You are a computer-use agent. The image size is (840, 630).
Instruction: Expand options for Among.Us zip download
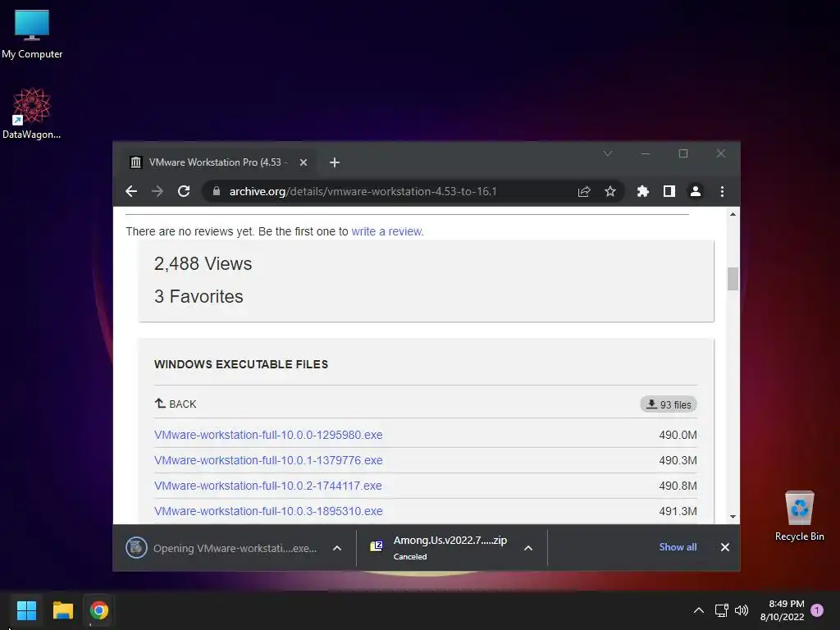(528, 548)
